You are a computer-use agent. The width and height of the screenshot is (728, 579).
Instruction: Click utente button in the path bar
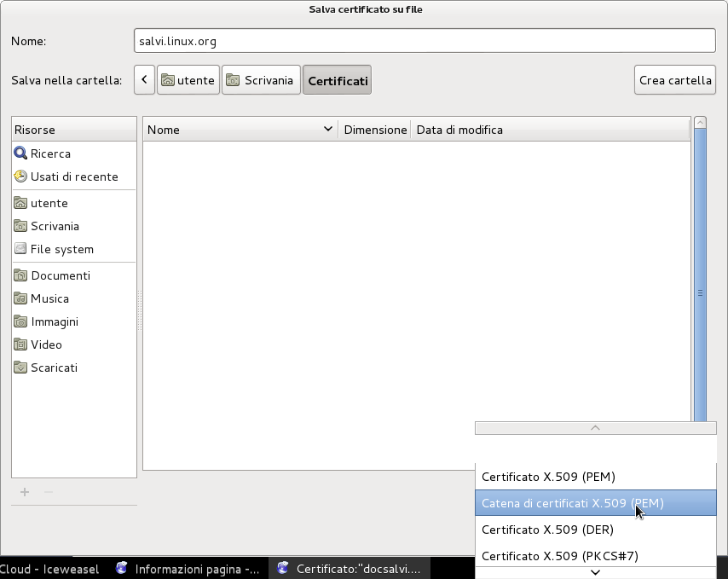pos(188,80)
